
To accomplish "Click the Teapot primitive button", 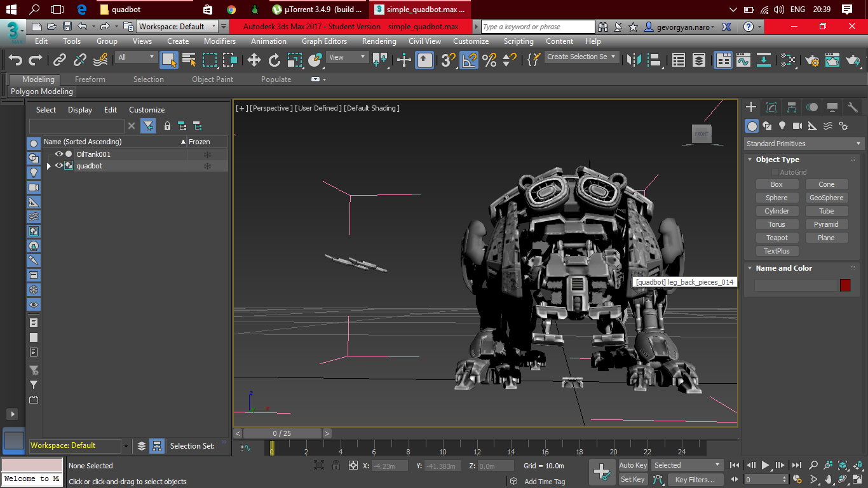I will 776,238.
